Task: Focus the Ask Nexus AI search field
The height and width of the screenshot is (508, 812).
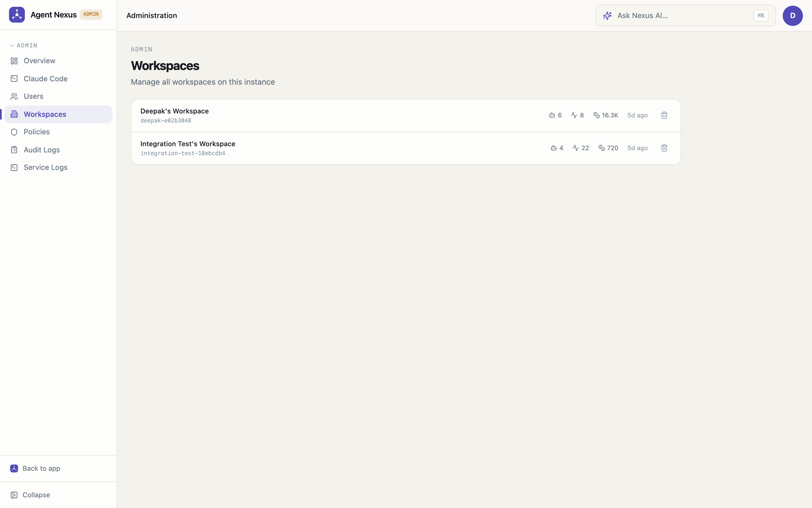Action: pyautogui.click(x=685, y=16)
